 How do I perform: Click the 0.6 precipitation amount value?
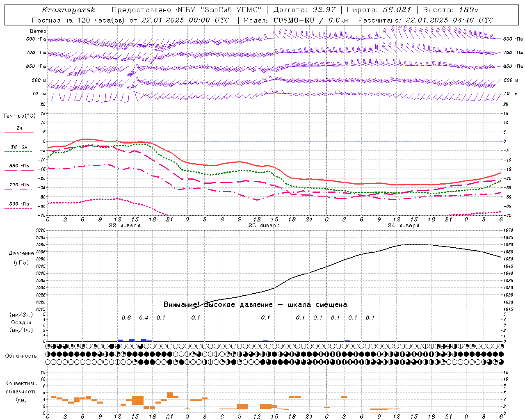pos(126,318)
